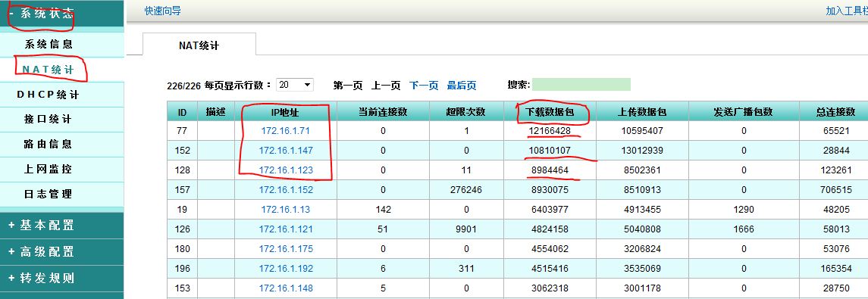This screenshot has height=299, width=868.
Task: Select over-limit count cell 9901
Action: pyautogui.click(x=466, y=229)
